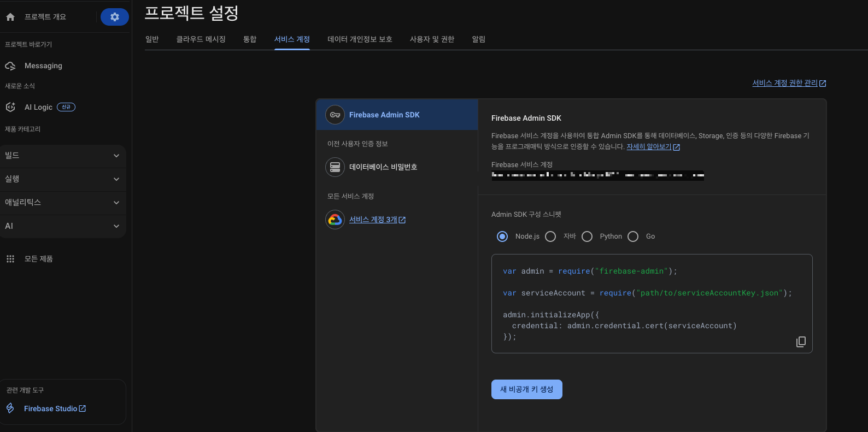The image size is (868, 432).
Task: Open the 자세히 알아보기 link
Action: coord(649,147)
